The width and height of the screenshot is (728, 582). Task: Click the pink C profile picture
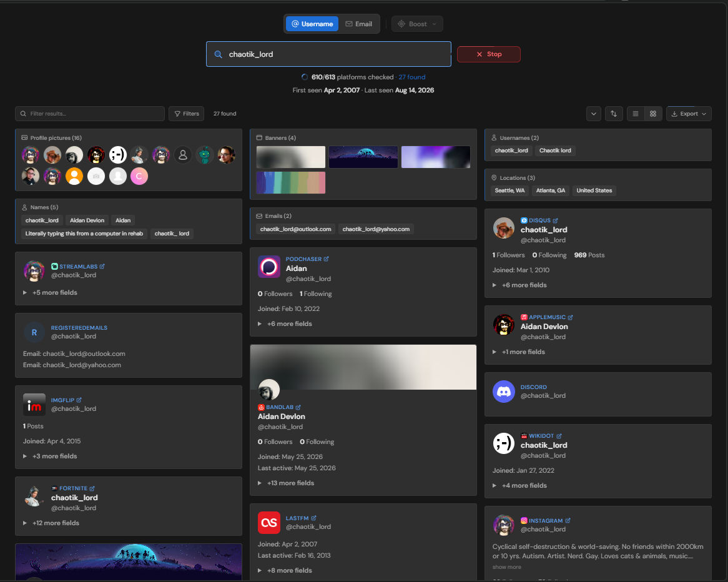(x=139, y=176)
